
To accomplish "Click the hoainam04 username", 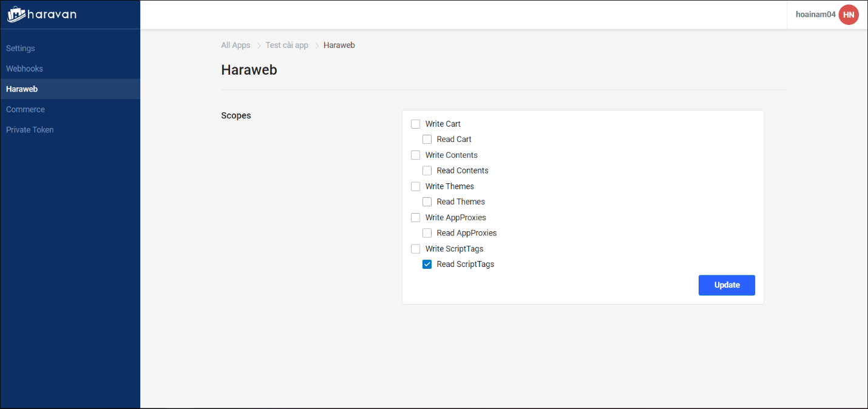I will [x=815, y=15].
